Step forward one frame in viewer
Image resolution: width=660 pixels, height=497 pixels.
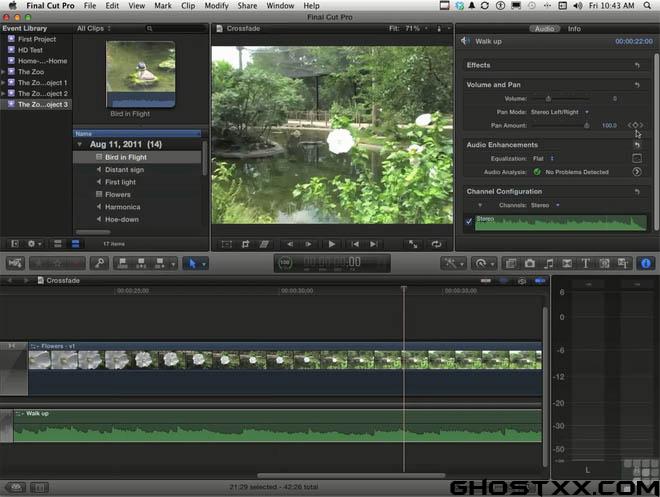point(308,244)
